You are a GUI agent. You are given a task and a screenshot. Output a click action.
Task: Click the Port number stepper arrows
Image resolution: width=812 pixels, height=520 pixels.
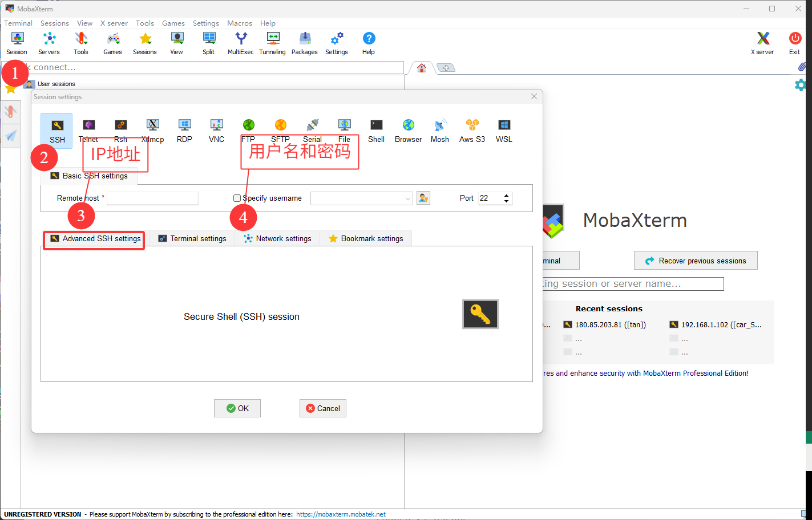click(x=506, y=198)
